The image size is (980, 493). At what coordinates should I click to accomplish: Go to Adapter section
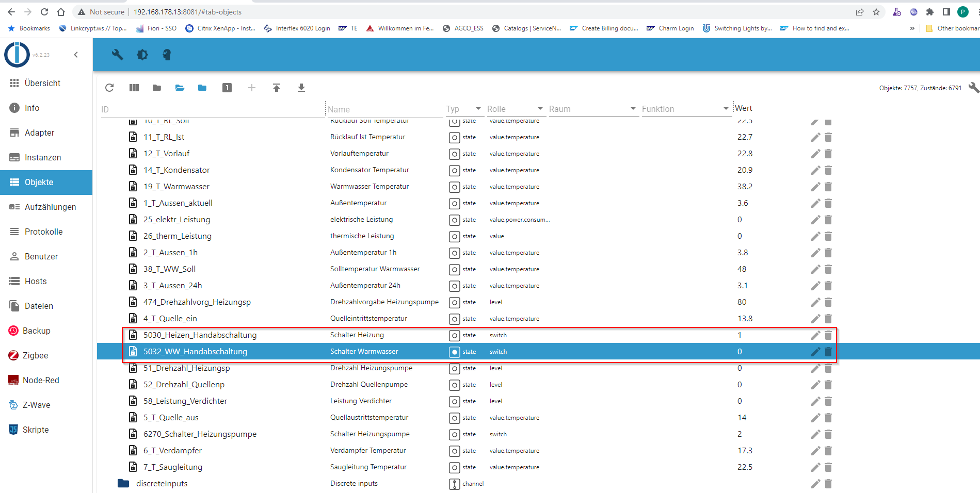(x=46, y=133)
